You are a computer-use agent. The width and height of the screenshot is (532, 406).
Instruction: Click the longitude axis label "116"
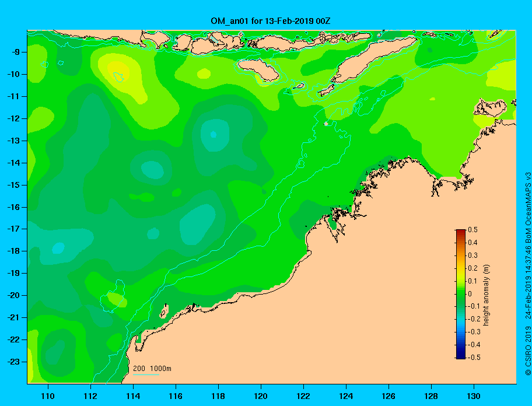click(x=176, y=396)
